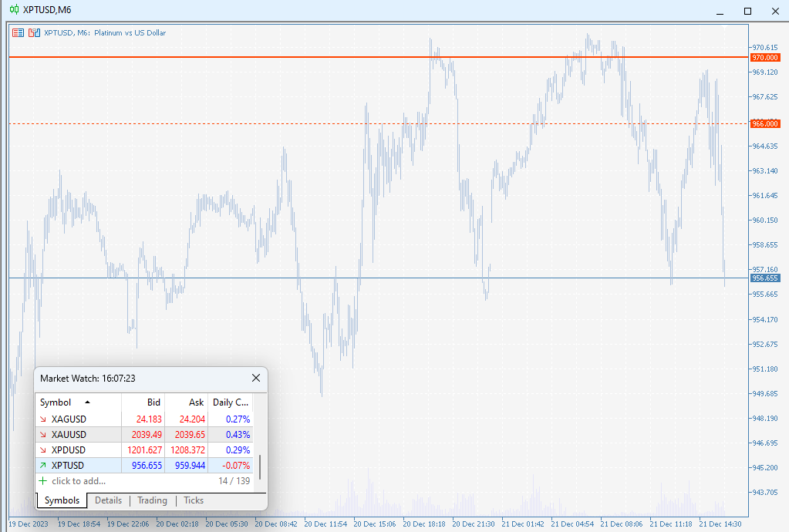Click XAUUSD bid price 2039.49
Viewport: 789px width, 532px height.
[x=147, y=435]
